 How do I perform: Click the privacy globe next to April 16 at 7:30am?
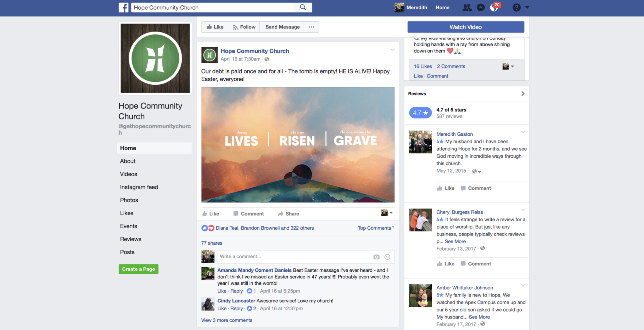(x=267, y=59)
